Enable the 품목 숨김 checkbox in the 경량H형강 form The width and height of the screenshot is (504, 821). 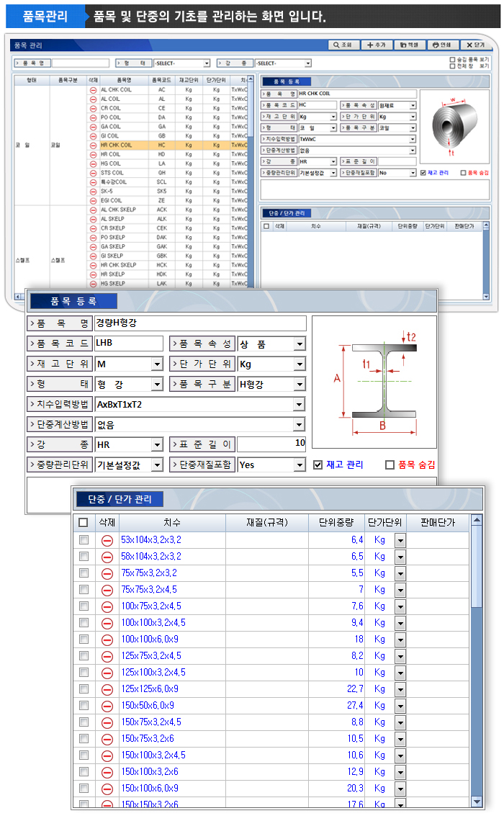click(x=390, y=465)
